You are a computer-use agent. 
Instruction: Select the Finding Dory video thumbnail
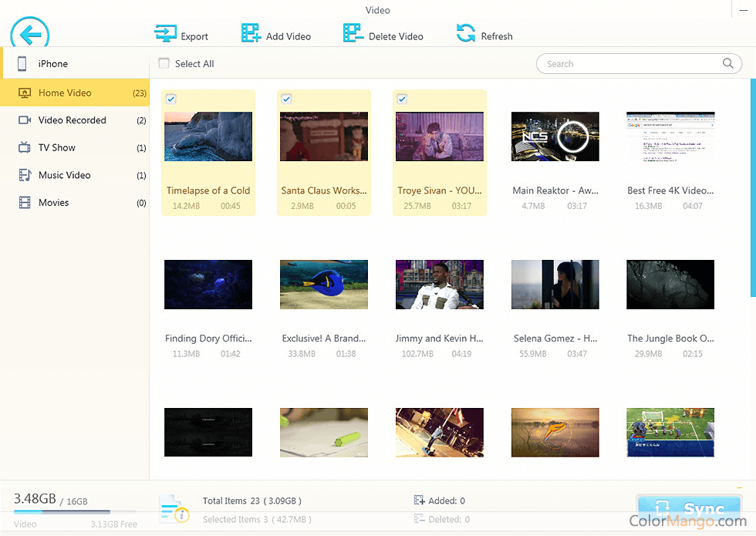point(208,285)
